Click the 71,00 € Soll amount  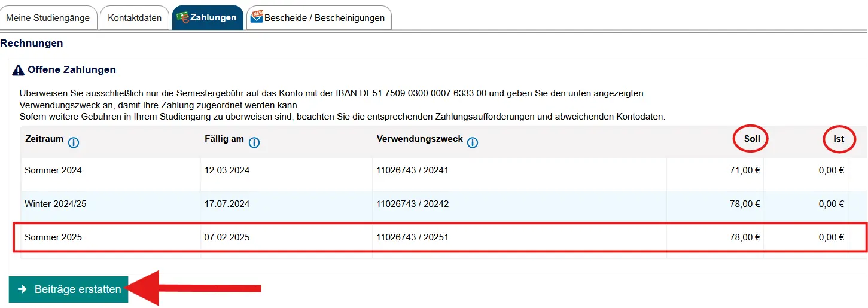744,170
